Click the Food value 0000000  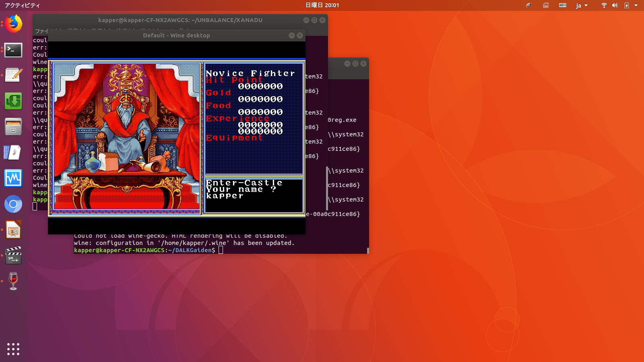[260, 112]
